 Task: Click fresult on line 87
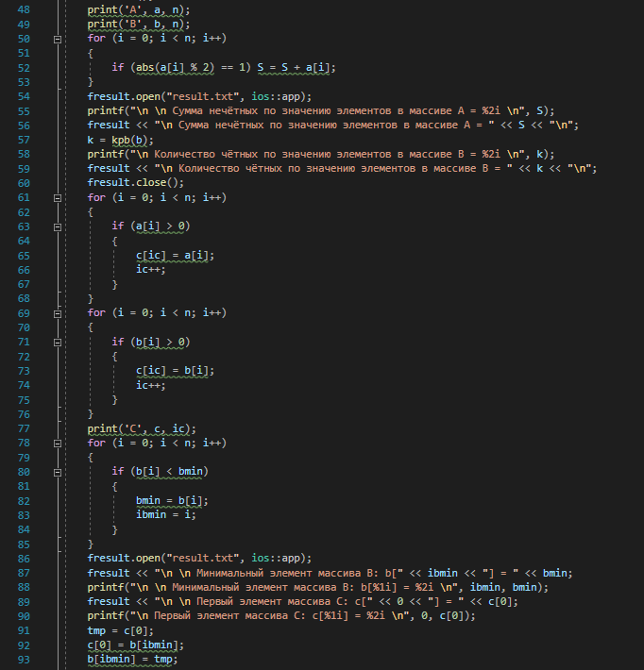point(109,573)
